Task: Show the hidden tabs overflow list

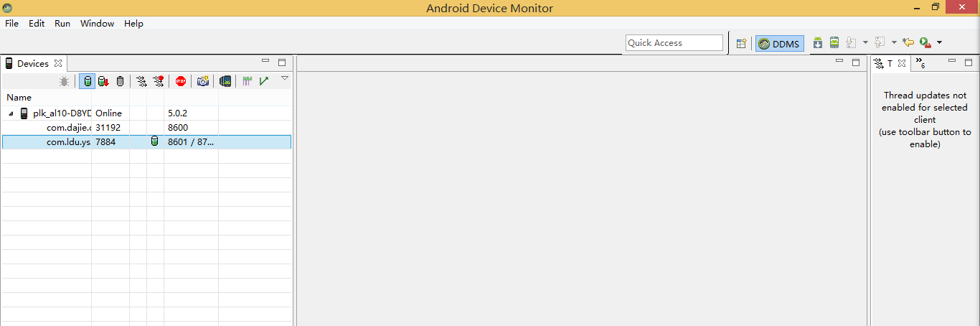Action: click(x=921, y=63)
